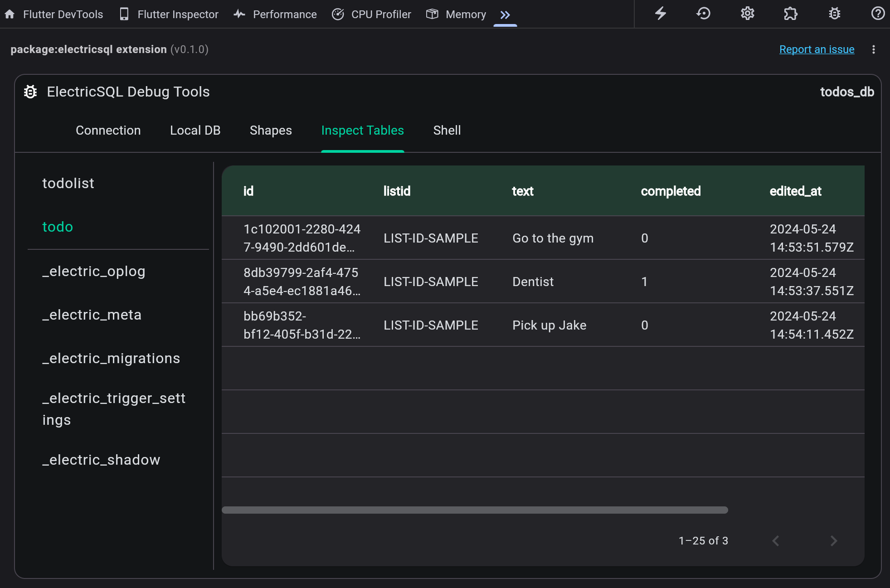890x588 pixels.
Task: Click the bug report icon in toolbar
Action: point(834,13)
